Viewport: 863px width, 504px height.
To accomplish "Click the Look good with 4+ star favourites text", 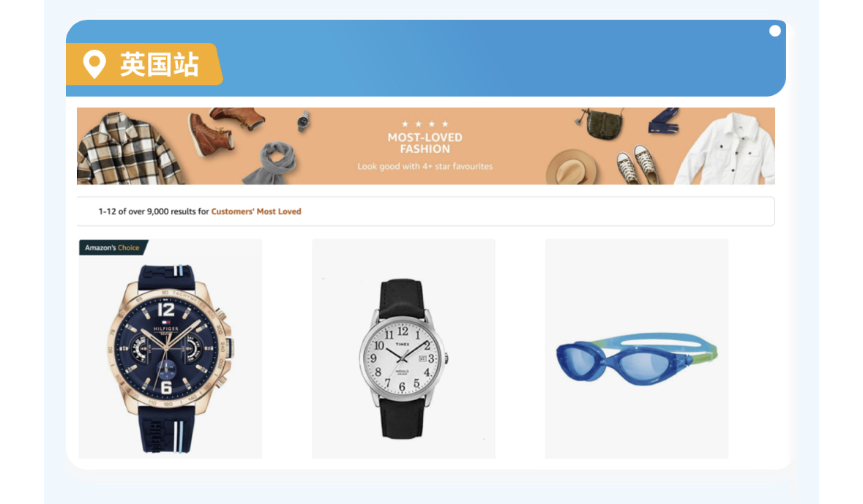I will (425, 166).
